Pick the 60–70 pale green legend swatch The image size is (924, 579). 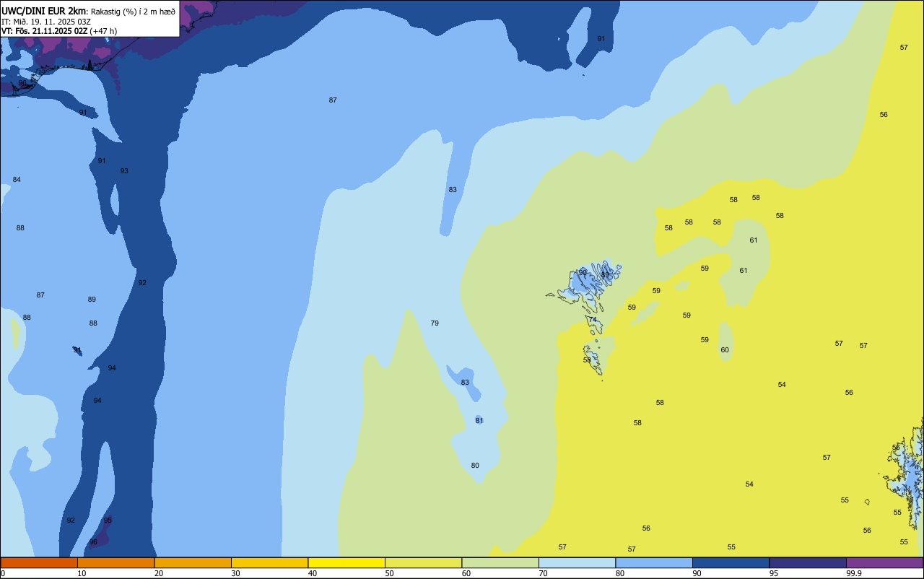(x=500, y=562)
